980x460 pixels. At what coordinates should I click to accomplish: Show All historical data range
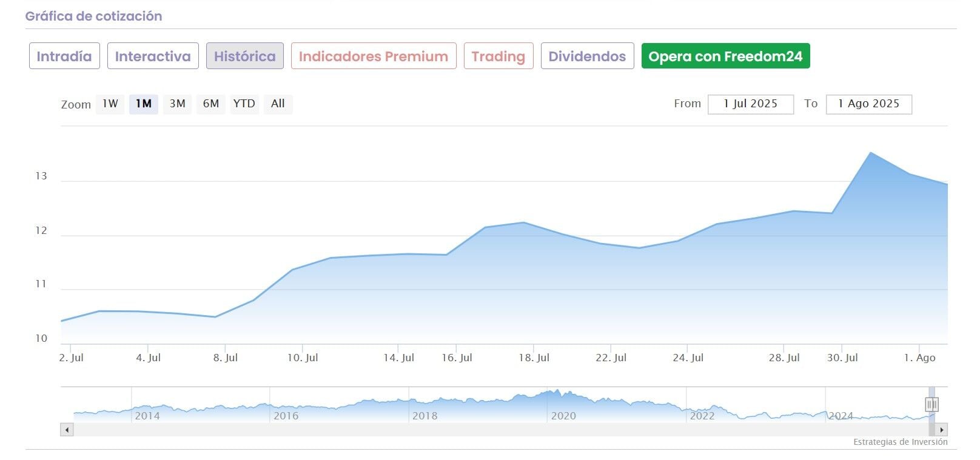click(278, 104)
